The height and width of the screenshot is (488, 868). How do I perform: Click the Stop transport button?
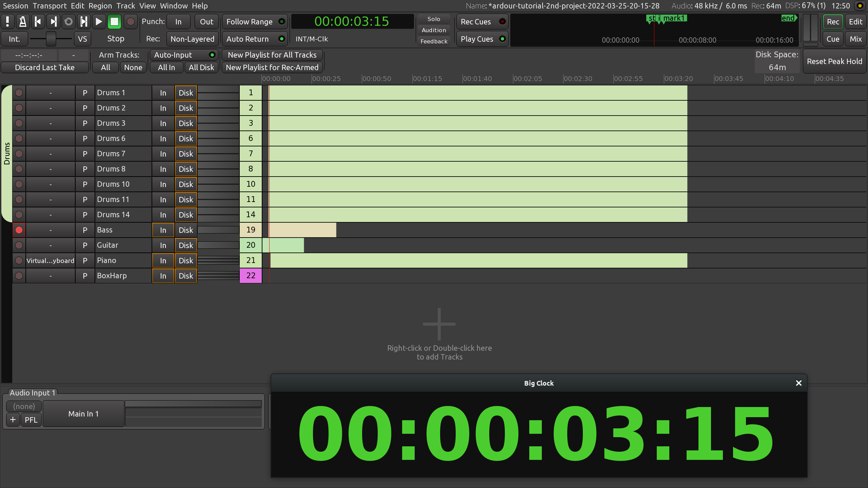point(115,21)
